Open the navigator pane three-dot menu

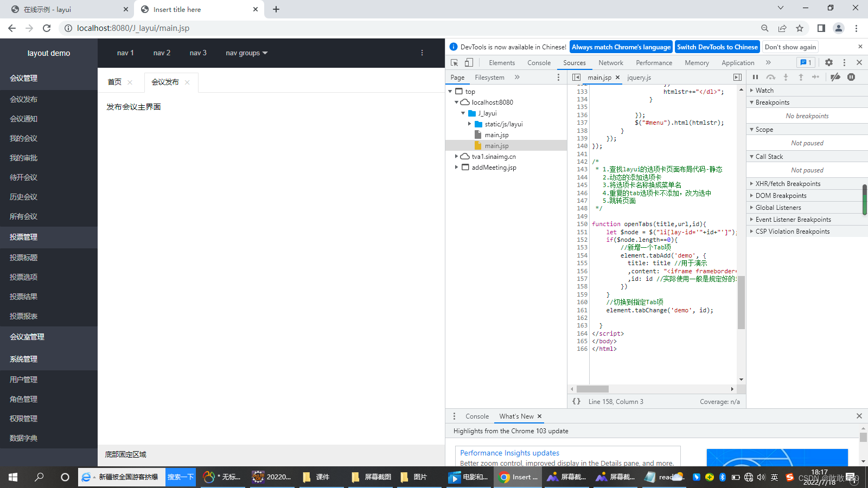click(558, 77)
